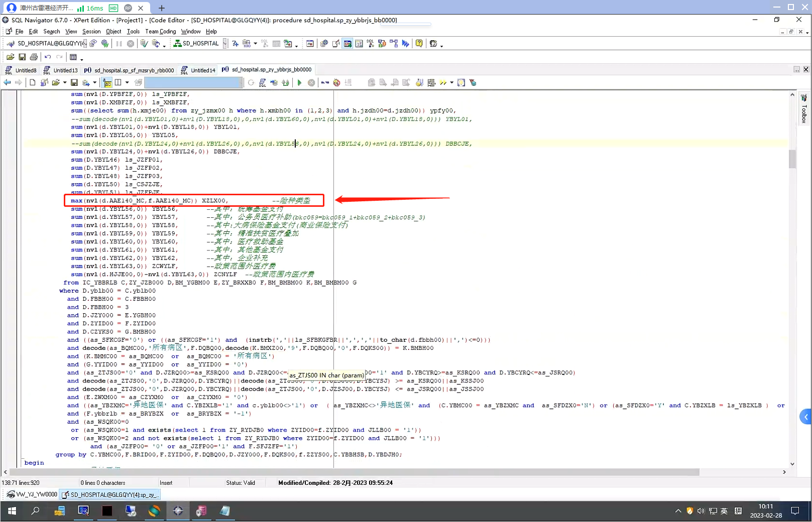
Task: Click the undo arrow icon
Action: (x=48, y=57)
